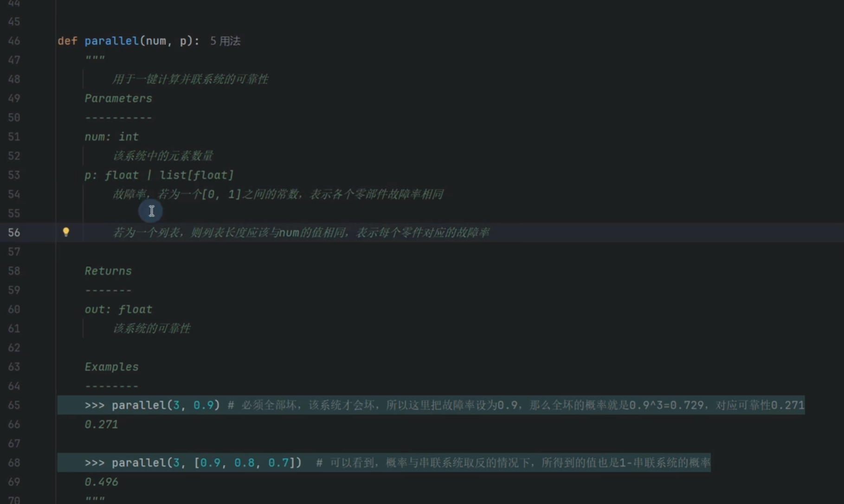844x504 pixels.
Task: Click the comment starting '# 可以看到'
Action: coord(513,463)
